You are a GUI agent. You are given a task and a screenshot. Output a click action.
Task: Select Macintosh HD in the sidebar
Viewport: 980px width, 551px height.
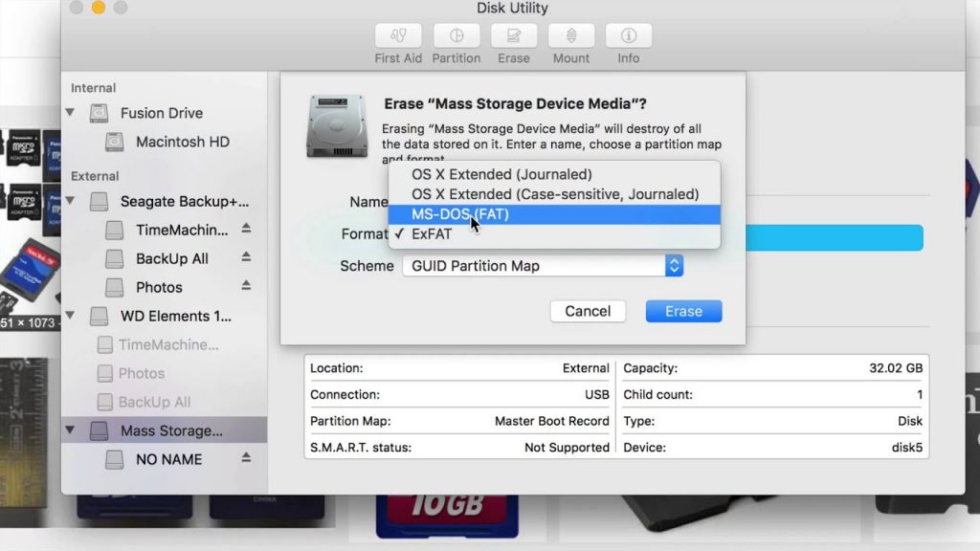pyautogui.click(x=182, y=142)
